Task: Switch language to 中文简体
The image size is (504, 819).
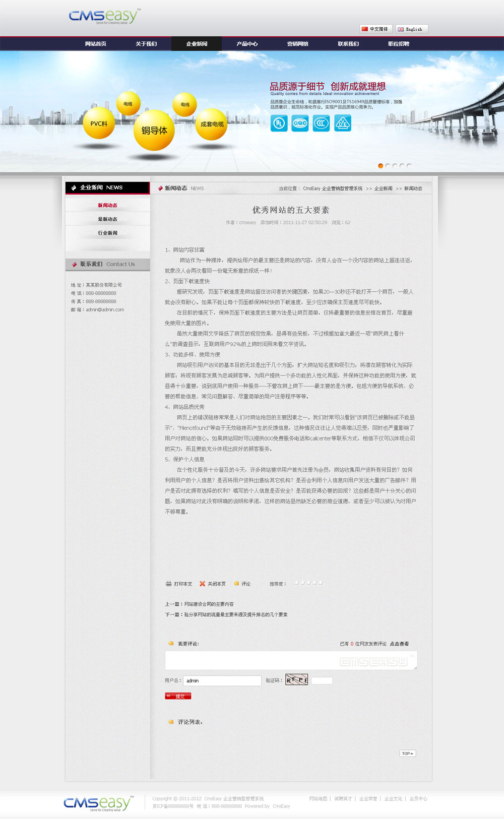Action: (375, 29)
